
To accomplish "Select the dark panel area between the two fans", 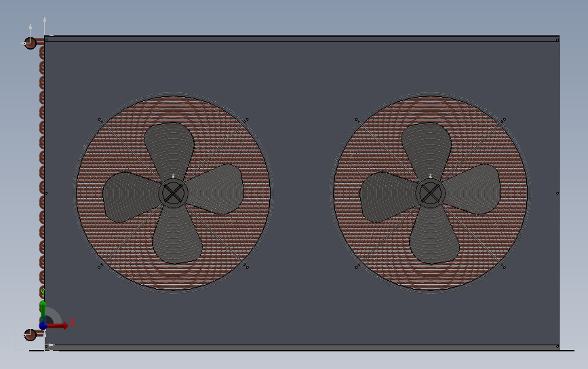I will click(302, 193).
